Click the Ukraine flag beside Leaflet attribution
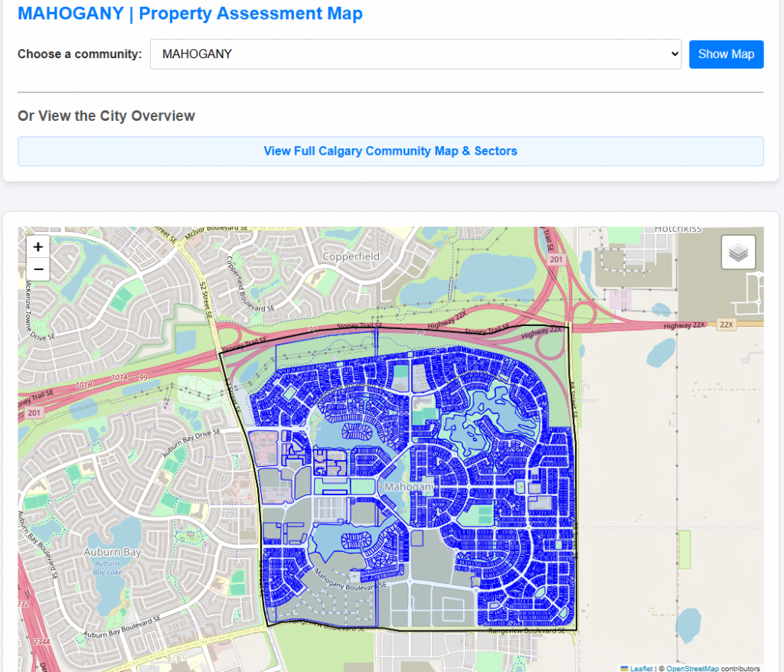This screenshot has height=672, width=784. pos(624,668)
